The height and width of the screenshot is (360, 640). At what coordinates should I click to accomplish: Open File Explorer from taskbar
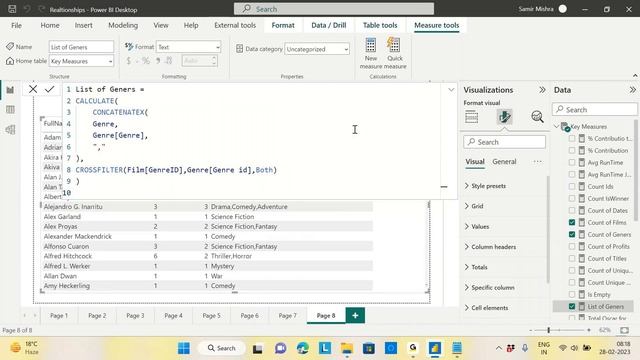tap(347, 348)
